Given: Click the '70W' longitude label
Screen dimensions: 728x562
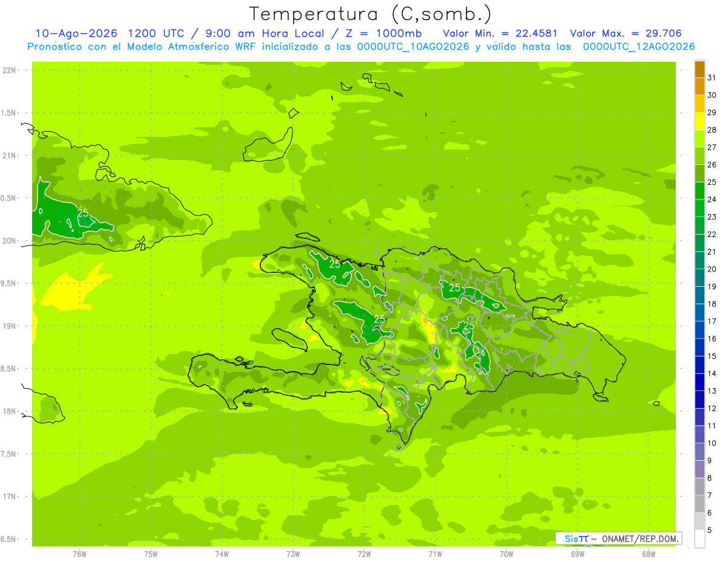Looking at the screenshot, I should 507,554.
